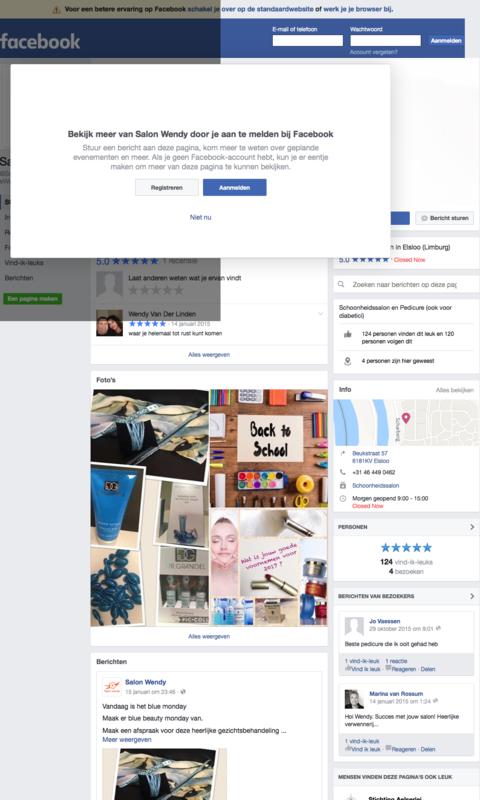
Task: Click the Facebook logo
Action: click(40, 41)
